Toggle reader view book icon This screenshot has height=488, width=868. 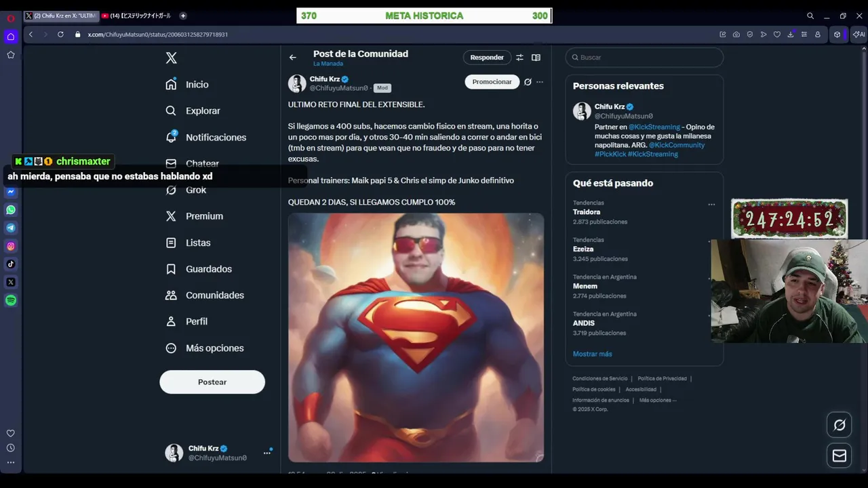[536, 58]
